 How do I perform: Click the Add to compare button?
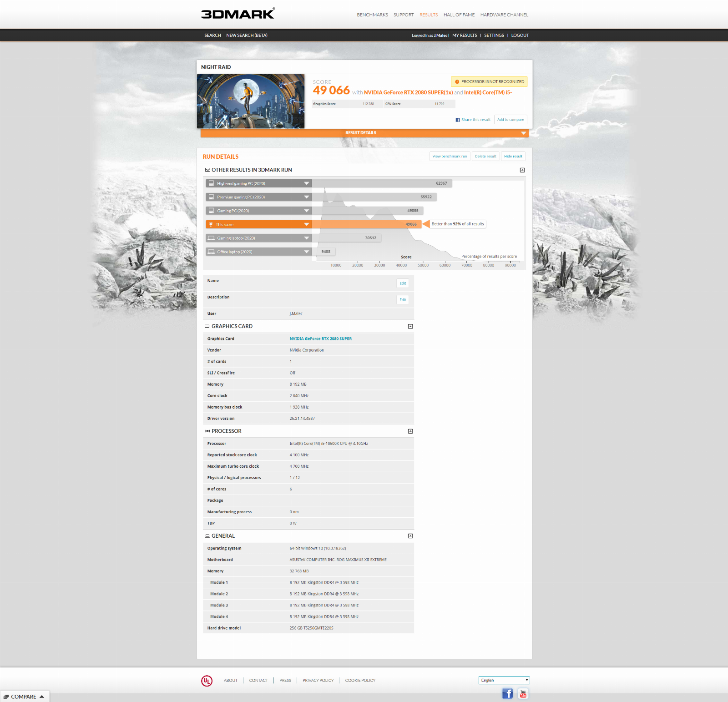[510, 120]
